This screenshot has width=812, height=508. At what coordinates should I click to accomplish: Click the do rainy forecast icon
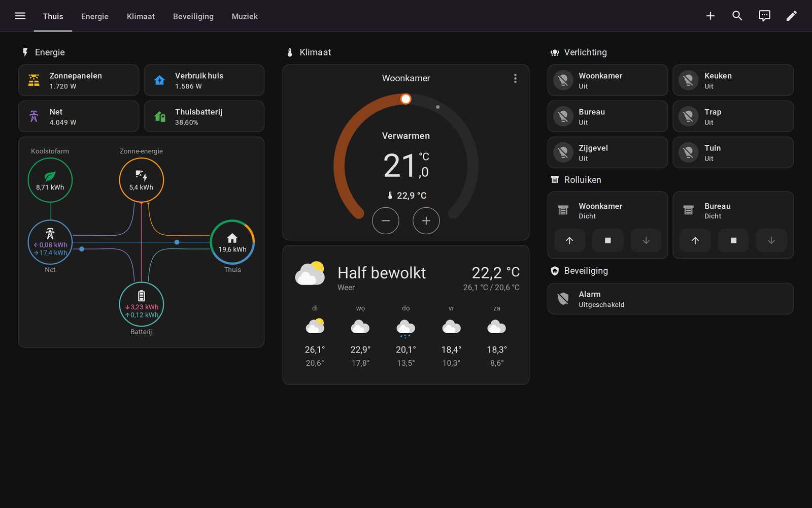tap(405, 328)
